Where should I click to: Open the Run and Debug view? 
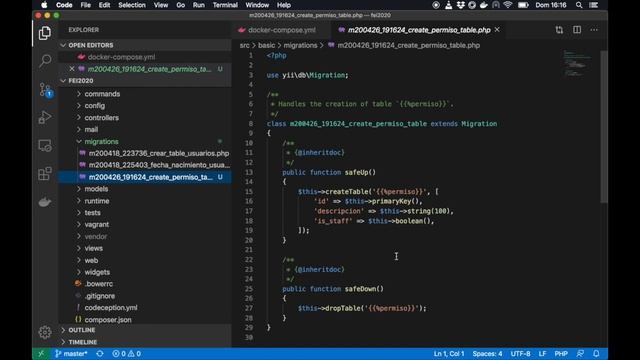pos(45,118)
